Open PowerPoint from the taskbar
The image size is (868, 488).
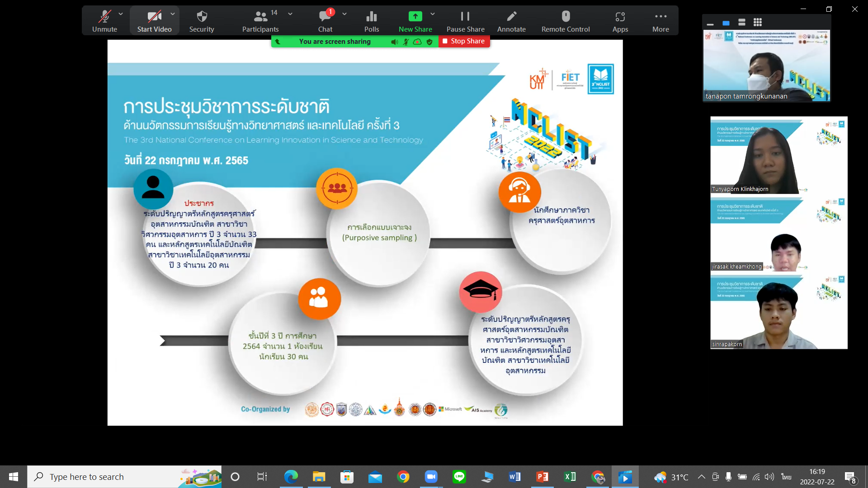point(542,477)
